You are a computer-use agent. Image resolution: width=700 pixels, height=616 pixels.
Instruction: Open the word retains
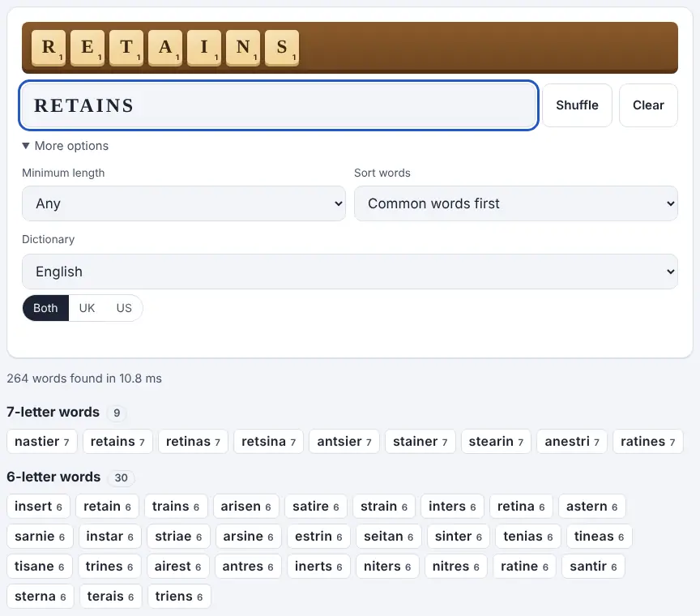(x=117, y=442)
